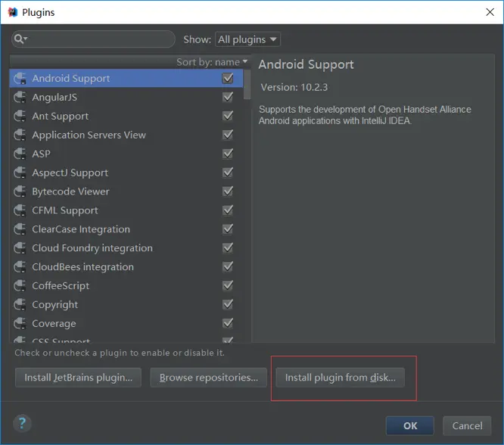
Task: Click the Cloud Foundry integration plugin icon
Action: click(x=20, y=248)
